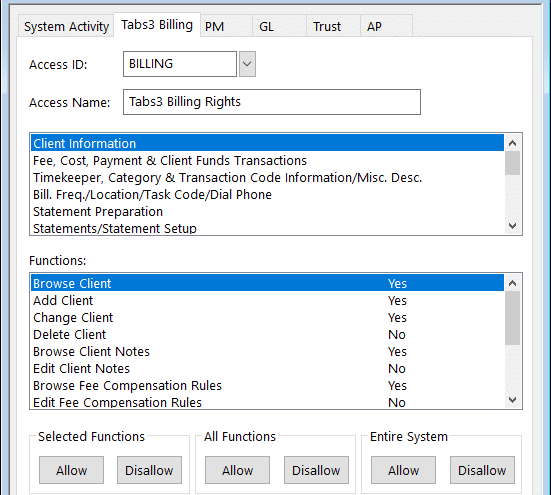
Task: Expand the Access ID dropdown arrow
Action: click(x=247, y=64)
